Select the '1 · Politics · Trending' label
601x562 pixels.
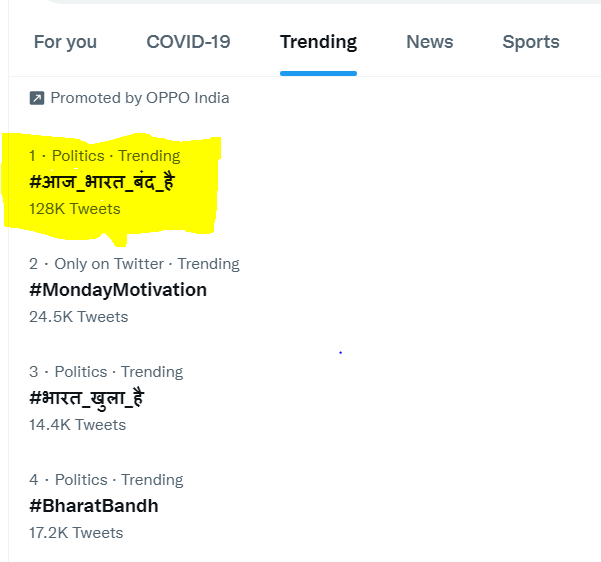coord(105,156)
